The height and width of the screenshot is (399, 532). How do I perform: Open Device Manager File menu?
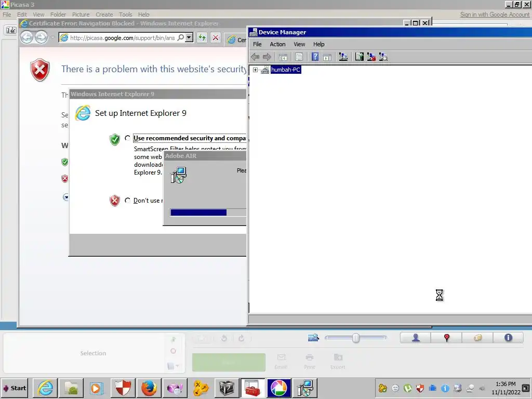257,44
